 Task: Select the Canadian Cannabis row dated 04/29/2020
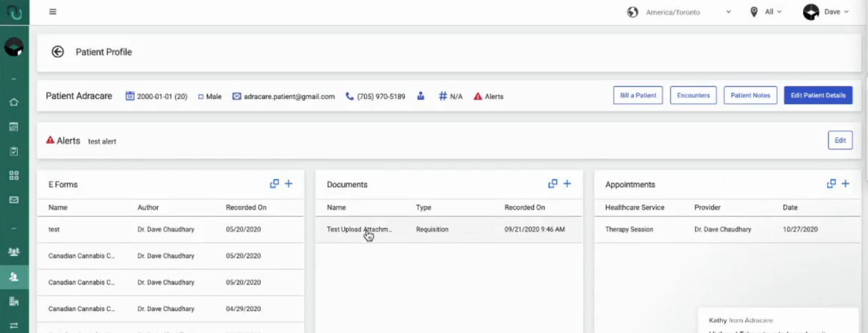(x=171, y=309)
